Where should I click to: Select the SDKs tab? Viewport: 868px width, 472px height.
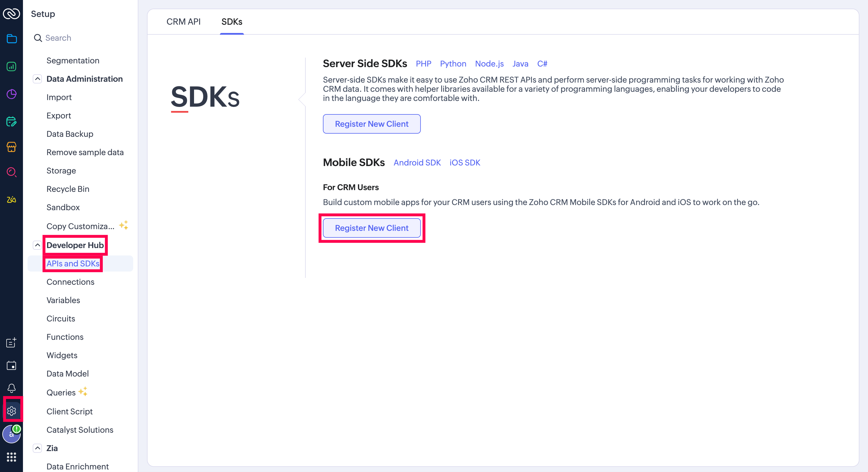(x=231, y=22)
